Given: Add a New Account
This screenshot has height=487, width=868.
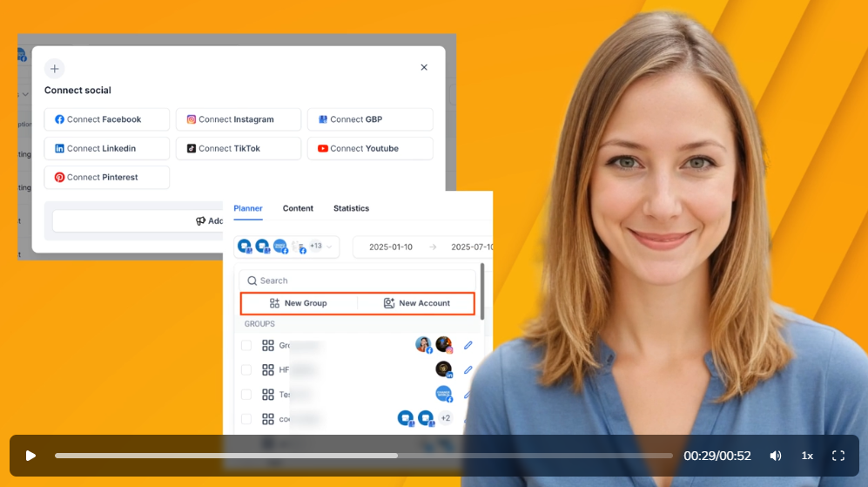Looking at the screenshot, I should (416, 303).
